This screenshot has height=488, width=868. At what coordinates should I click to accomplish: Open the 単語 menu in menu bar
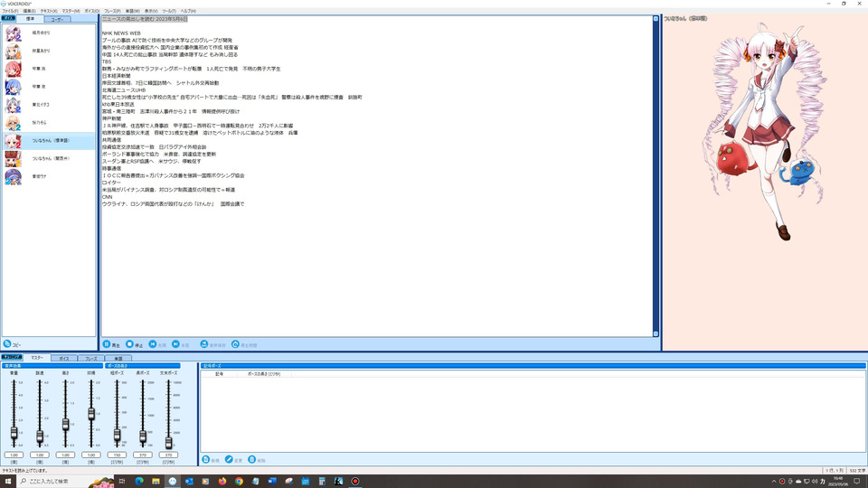click(x=133, y=11)
